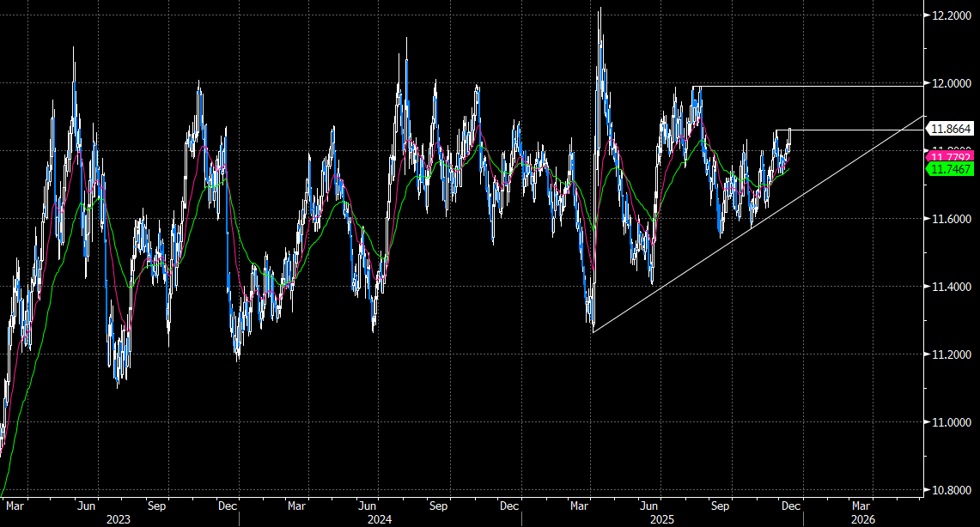Screen dimensions: 980x527
Task: Select the 2026 year label on time axis
Action: [862, 519]
